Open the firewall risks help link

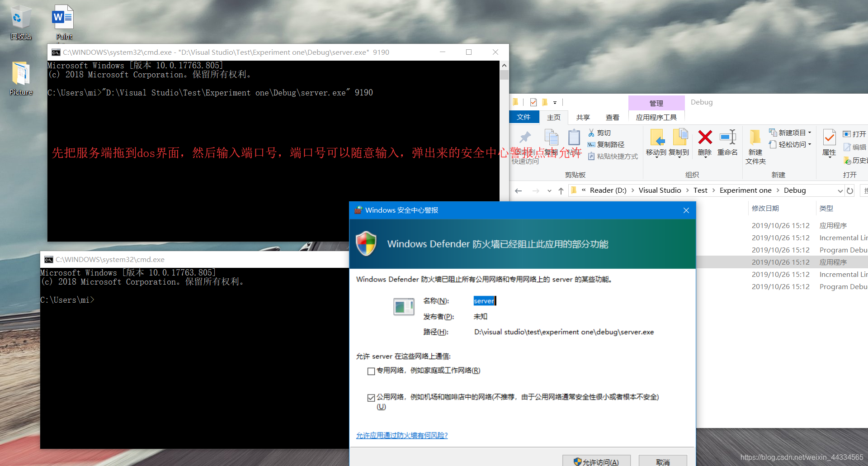click(402, 435)
